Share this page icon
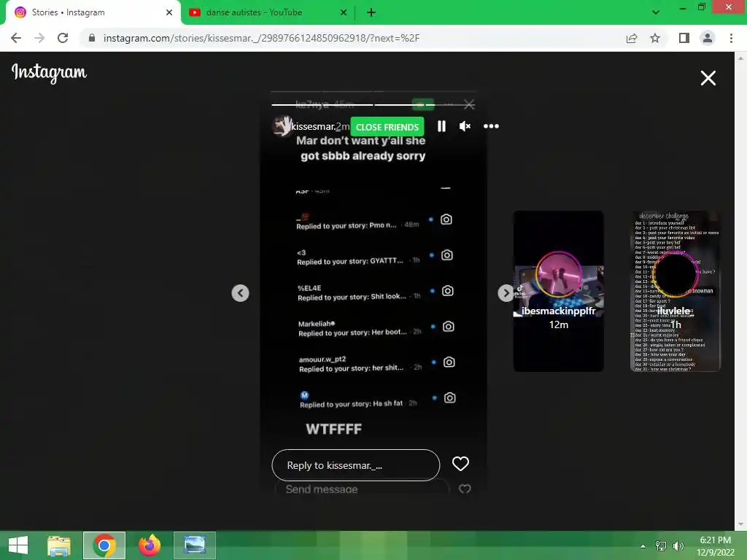This screenshot has width=747, height=560. coord(632,38)
